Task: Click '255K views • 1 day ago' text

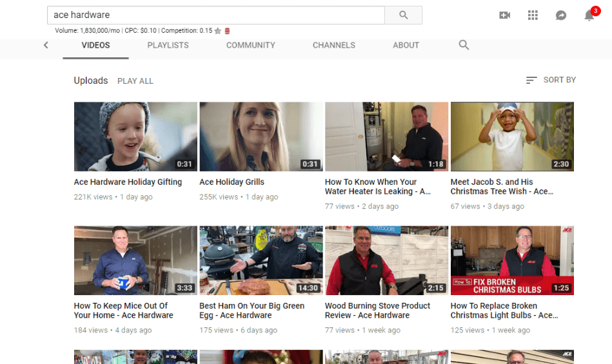Action: (x=239, y=196)
